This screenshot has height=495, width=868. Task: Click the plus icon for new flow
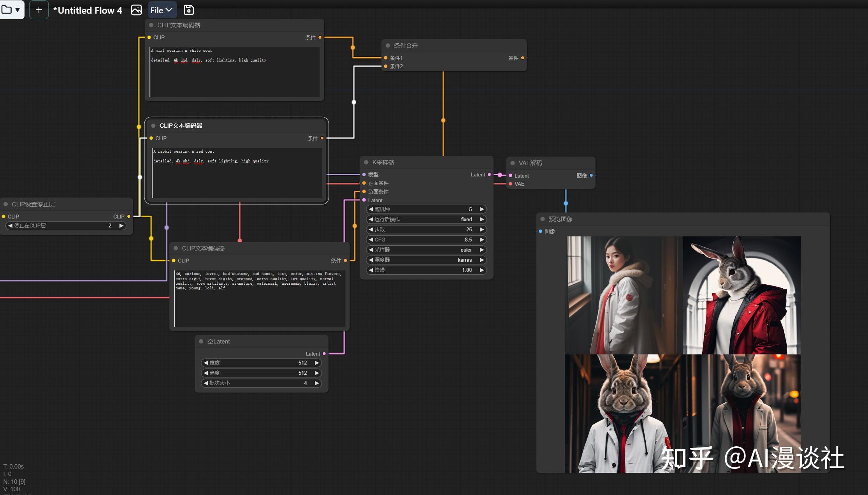tap(39, 10)
